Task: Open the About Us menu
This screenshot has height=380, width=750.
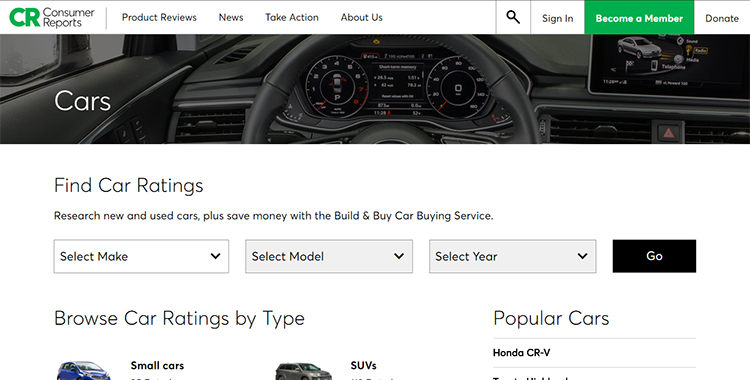Action: (x=362, y=17)
